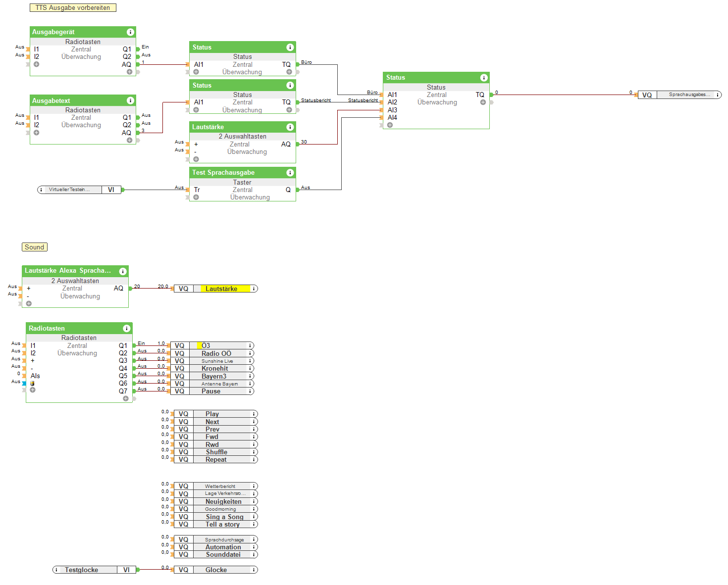Open info icon on Lautstärke Alexa block
Screen dimensions: 728x585
pos(123,271)
